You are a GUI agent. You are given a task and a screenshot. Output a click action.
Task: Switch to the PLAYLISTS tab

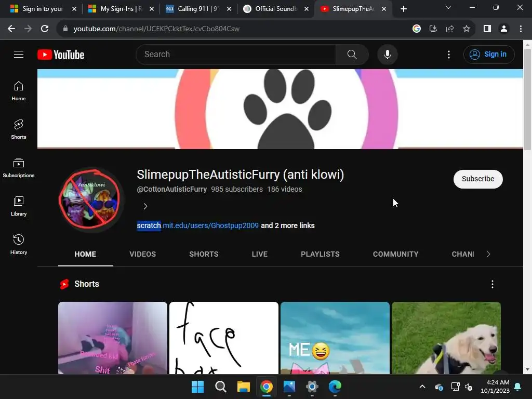tap(320, 254)
